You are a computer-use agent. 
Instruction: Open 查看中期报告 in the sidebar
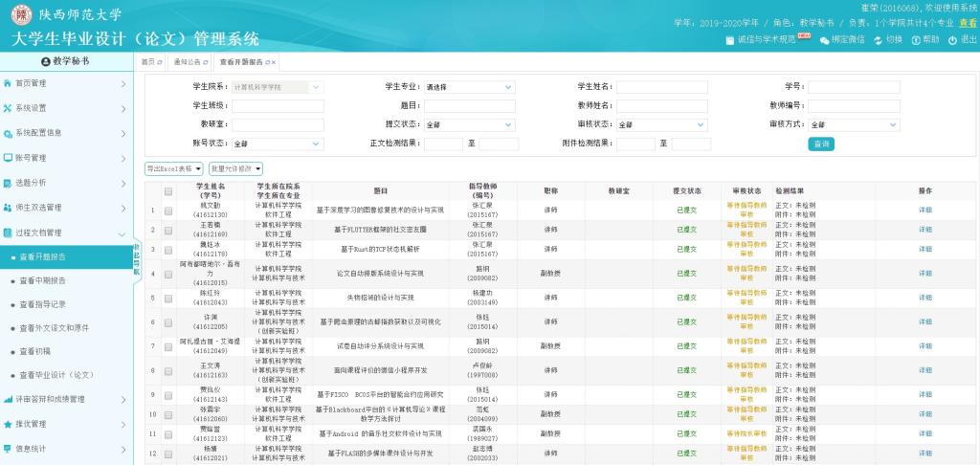click(56, 281)
